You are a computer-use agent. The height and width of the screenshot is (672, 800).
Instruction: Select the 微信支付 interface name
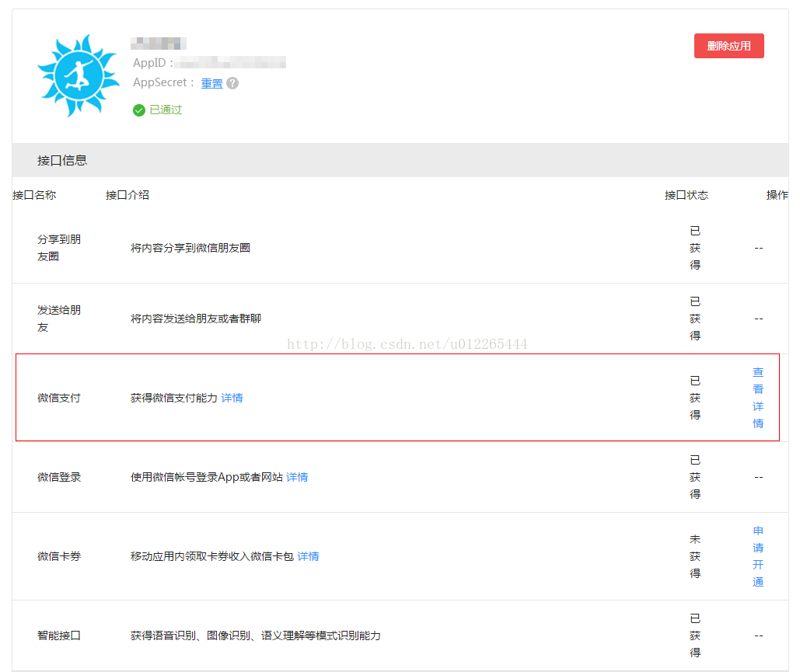(x=58, y=398)
